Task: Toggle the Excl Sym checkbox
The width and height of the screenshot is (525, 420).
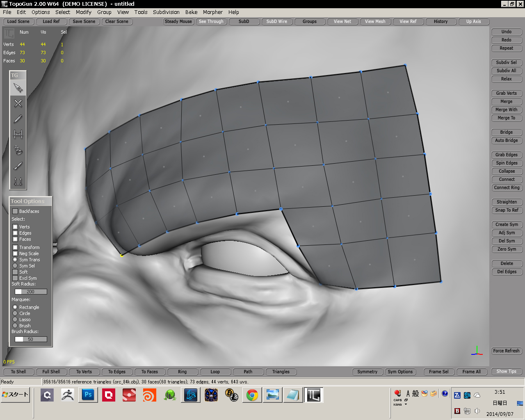Action: tap(15, 278)
